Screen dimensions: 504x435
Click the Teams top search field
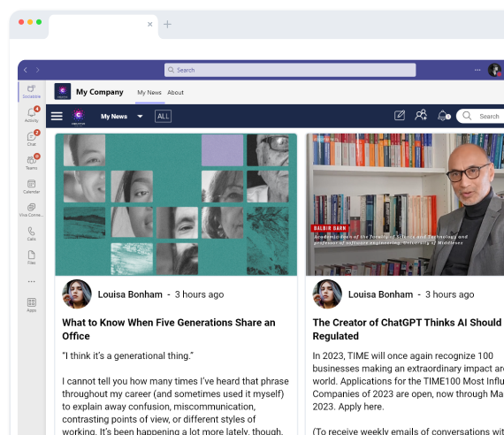(290, 70)
